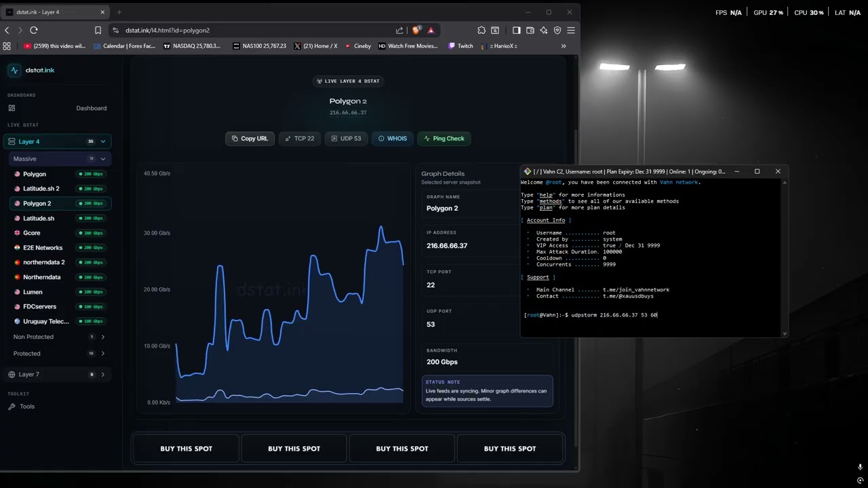Image resolution: width=868 pixels, height=488 pixels.
Task: Click the dstat.ink pulse logo icon
Action: pos(14,70)
